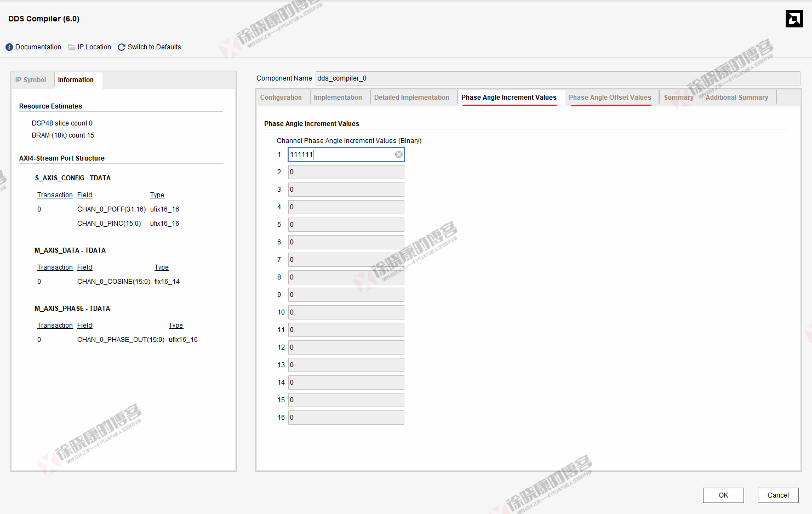Screen dimensions: 812x514
Task: Open the Implementation tab
Action: click(x=338, y=98)
